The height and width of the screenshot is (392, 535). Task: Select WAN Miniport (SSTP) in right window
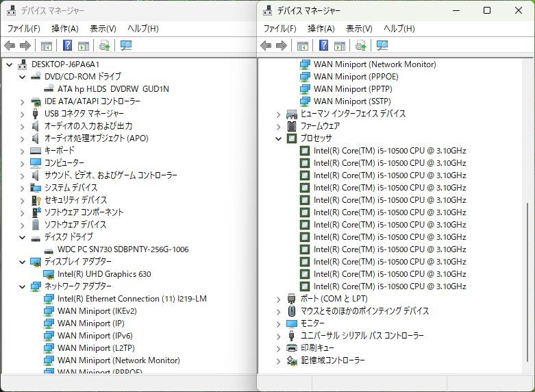[x=352, y=101]
